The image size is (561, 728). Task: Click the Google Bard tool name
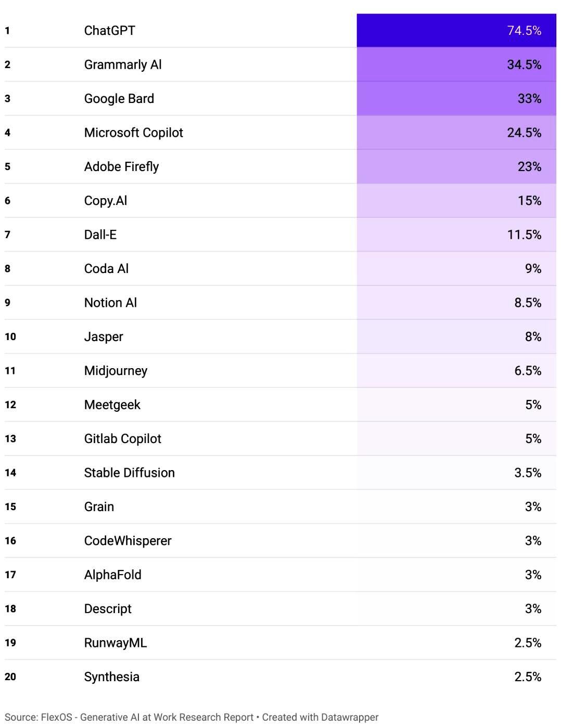(119, 99)
